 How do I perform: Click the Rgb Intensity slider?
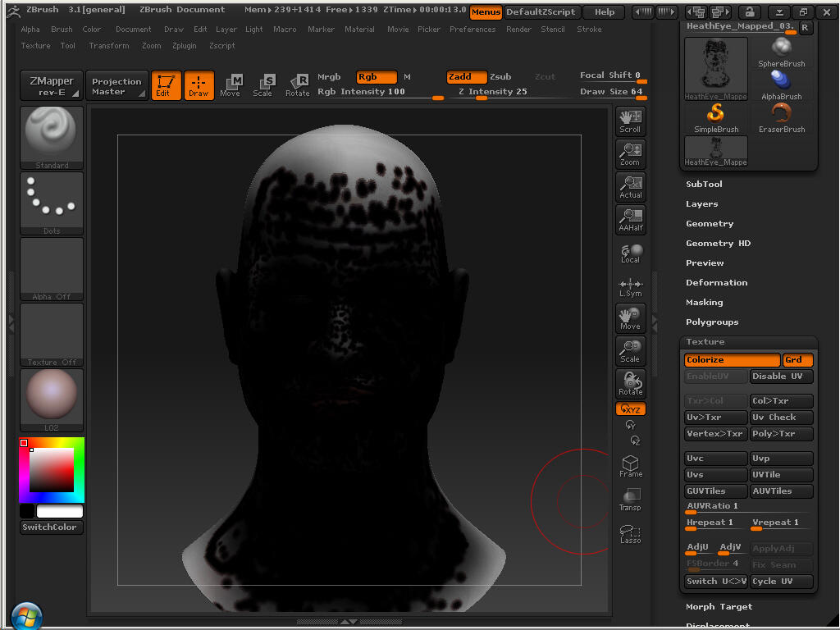362,92
